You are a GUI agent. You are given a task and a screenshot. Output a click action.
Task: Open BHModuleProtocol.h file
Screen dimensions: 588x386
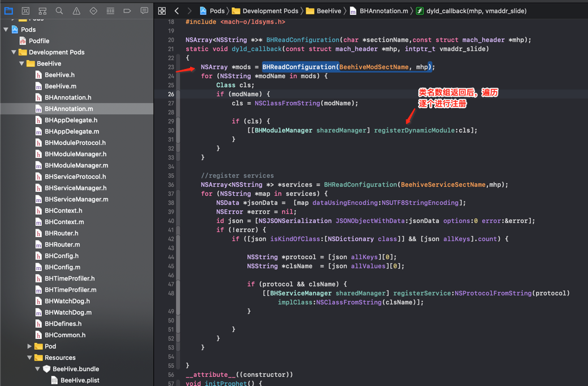coord(75,143)
